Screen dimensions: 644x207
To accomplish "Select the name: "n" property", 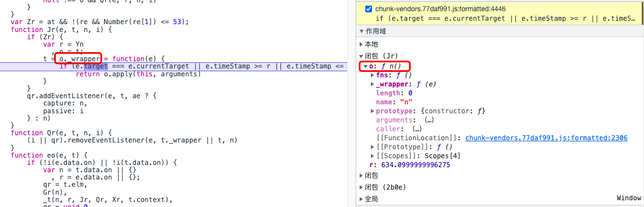I will pos(394,102).
